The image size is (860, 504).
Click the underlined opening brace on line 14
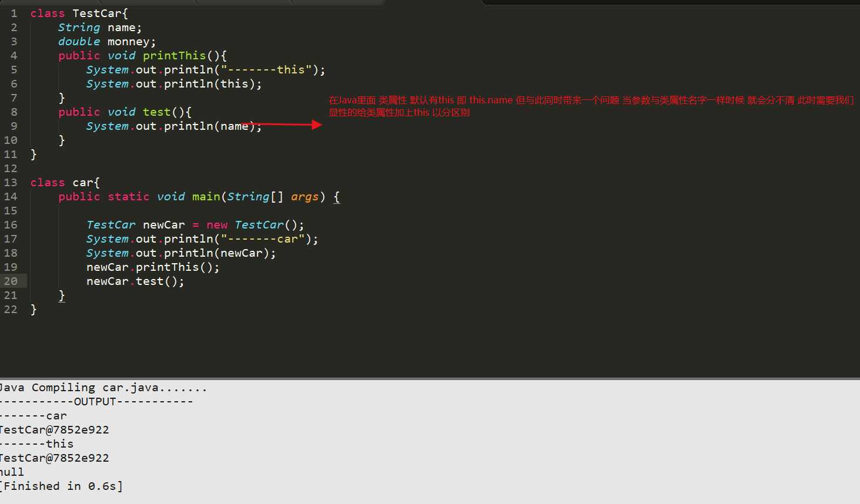[337, 197]
